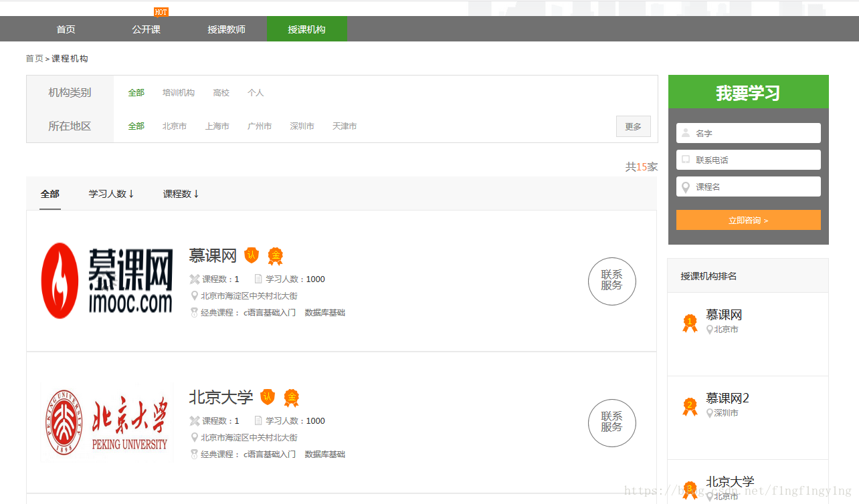Open c语言基础入门 course under 慕课网
This screenshot has height=504, width=859.
(x=270, y=313)
